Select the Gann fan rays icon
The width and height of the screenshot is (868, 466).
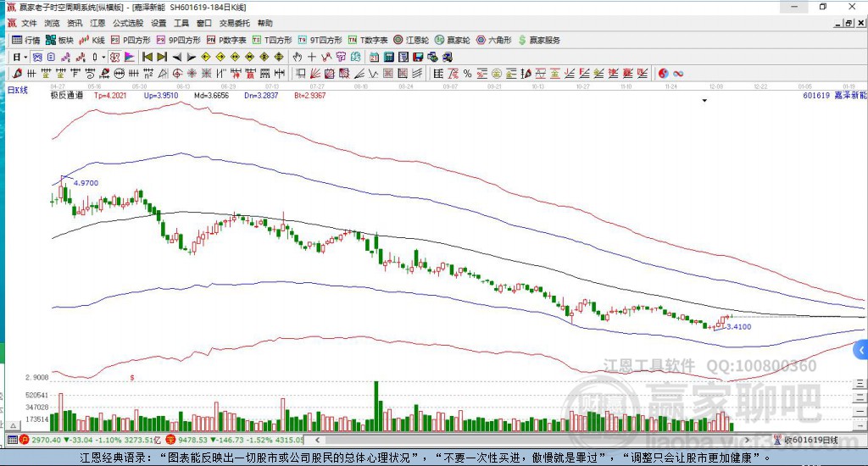[x=315, y=74]
